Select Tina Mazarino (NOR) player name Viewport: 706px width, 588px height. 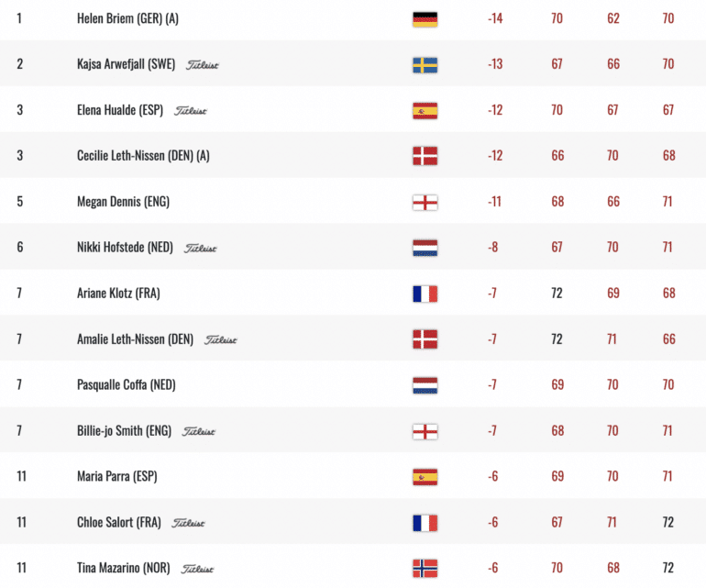[124, 568]
